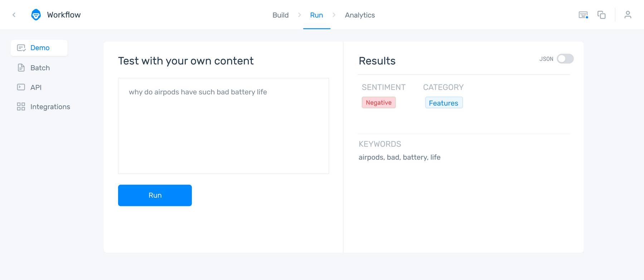The height and width of the screenshot is (280, 644).
Task: Open the keyboard shortcuts icon
Action: click(583, 15)
